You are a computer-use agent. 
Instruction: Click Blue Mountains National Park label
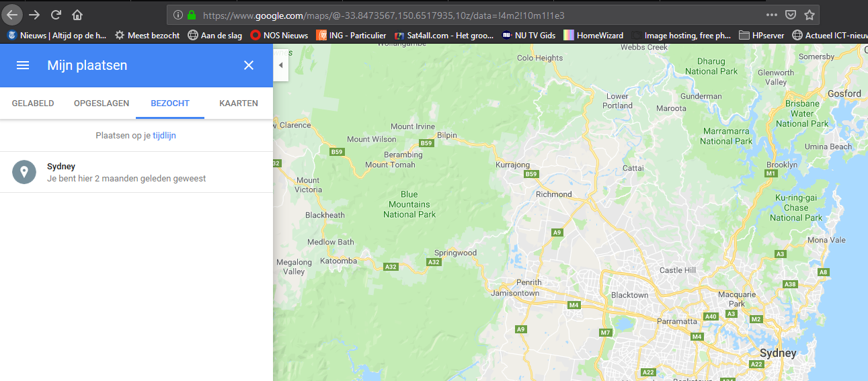tap(409, 204)
